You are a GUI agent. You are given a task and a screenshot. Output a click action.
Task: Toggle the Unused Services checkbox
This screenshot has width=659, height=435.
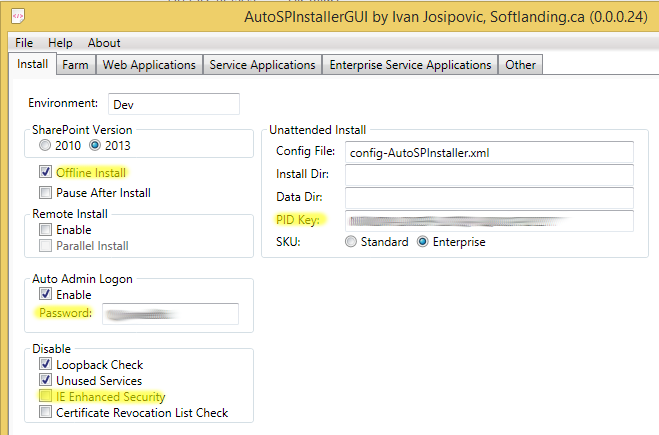(45, 380)
